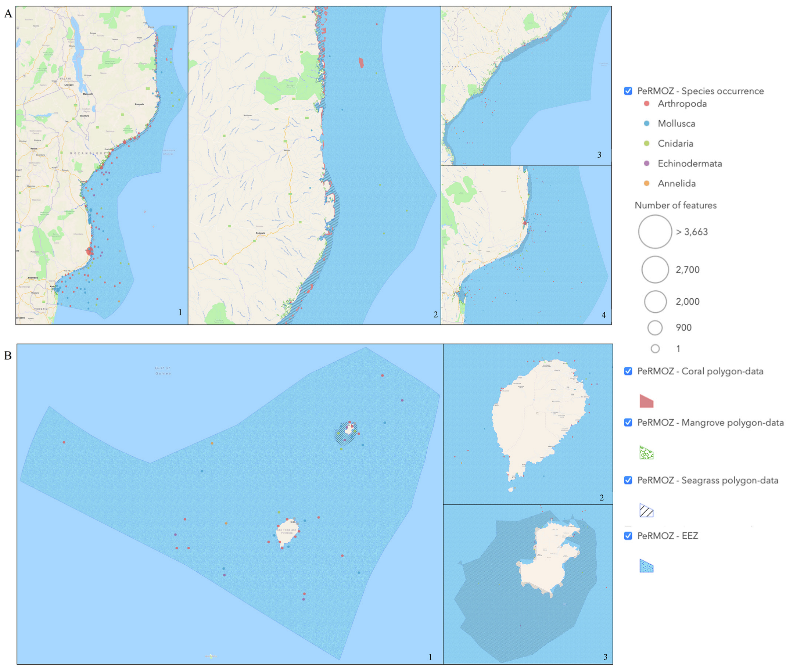Click the PeRMOZ - Species occurrence layer title

click(700, 91)
